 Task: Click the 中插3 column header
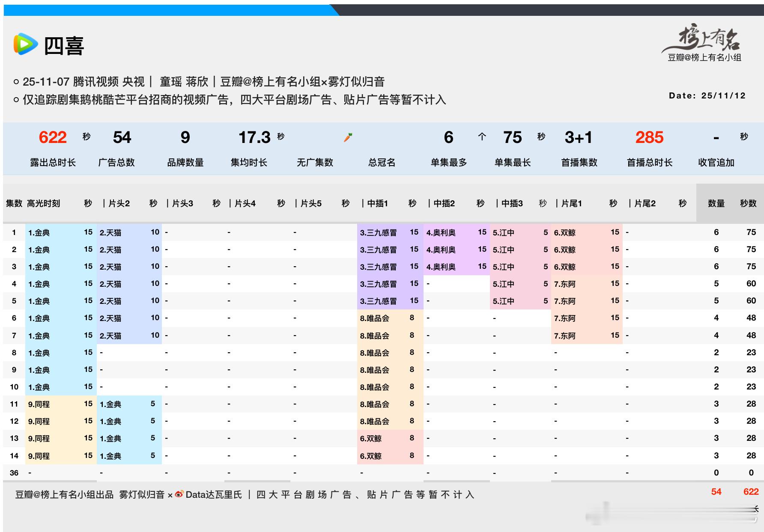point(512,203)
